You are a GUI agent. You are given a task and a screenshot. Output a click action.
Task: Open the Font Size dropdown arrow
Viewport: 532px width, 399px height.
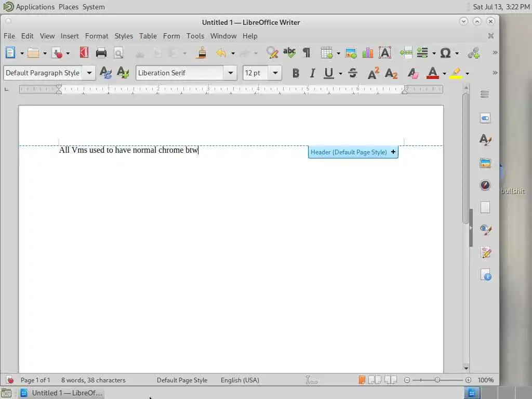[275, 73]
